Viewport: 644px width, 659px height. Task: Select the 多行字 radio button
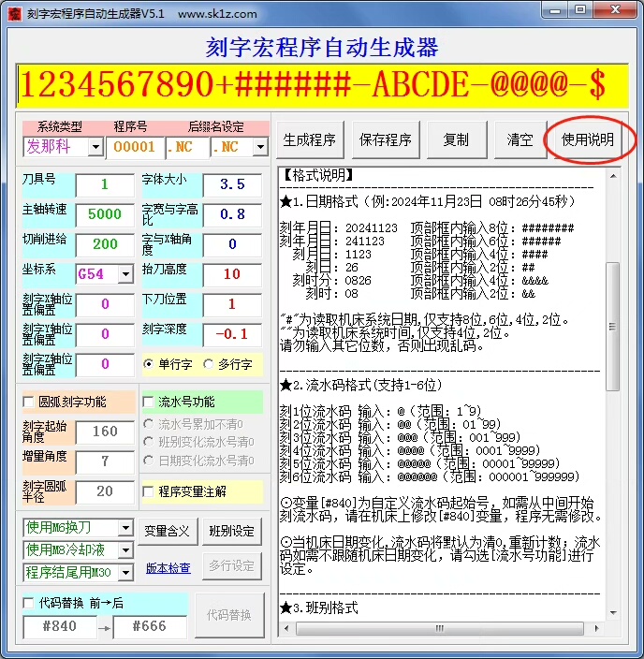[208, 364]
